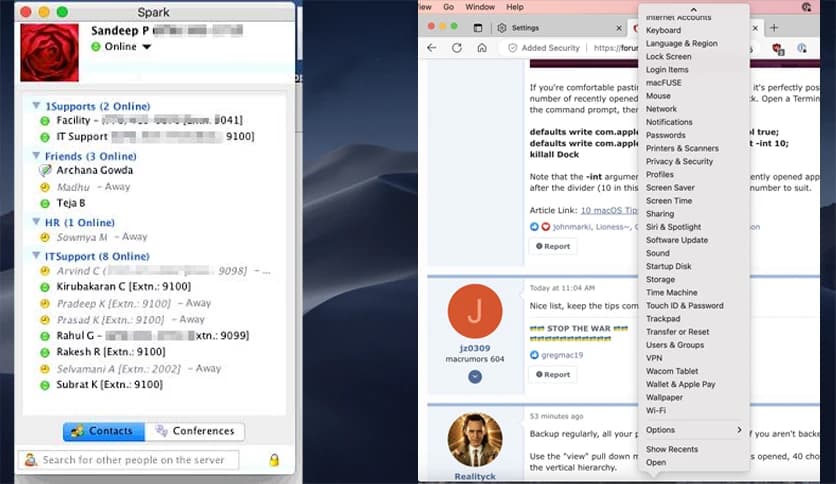Click jz0309's orange J avatar
Viewport: 836px width, 484px height.
point(475,311)
